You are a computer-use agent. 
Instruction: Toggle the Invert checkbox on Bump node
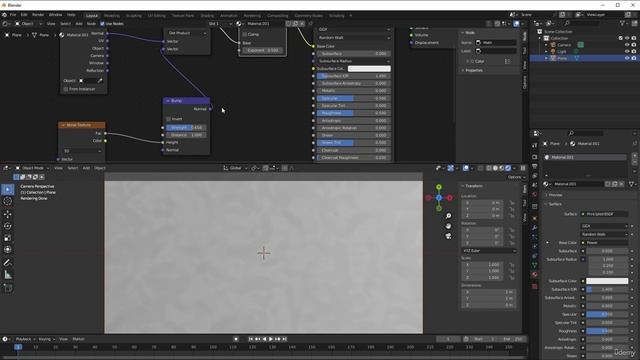coord(169,119)
